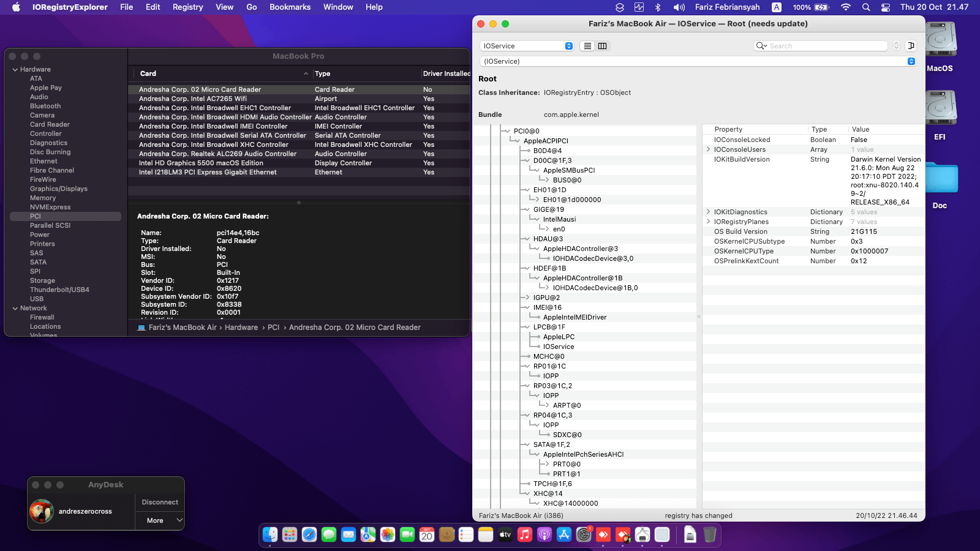
Task: Open the Bookmarks menu
Action: (290, 7)
